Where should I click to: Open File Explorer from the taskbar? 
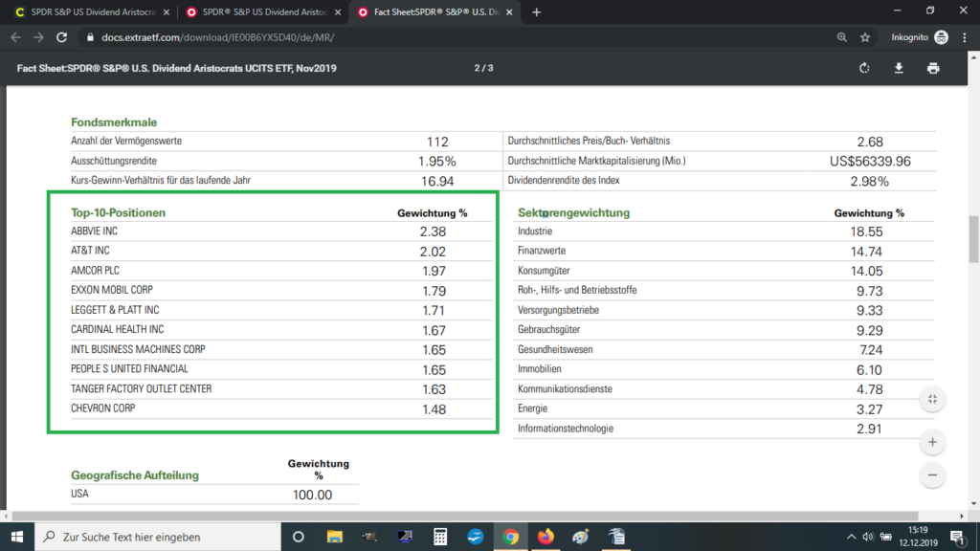(x=334, y=537)
